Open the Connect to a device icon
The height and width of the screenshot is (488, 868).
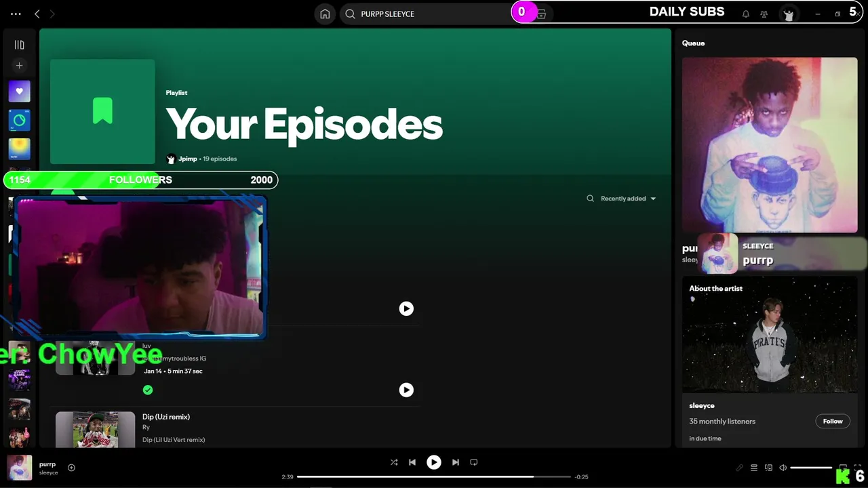[768, 468]
